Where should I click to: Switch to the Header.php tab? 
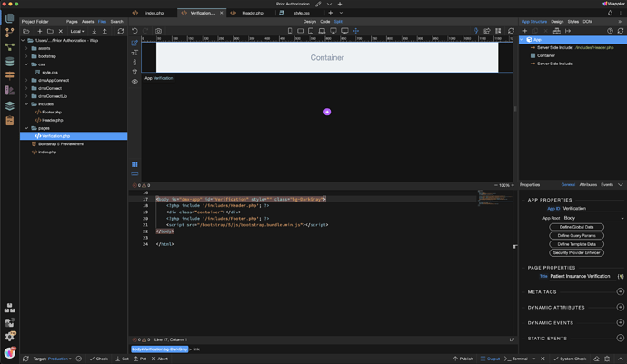click(x=253, y=13)
